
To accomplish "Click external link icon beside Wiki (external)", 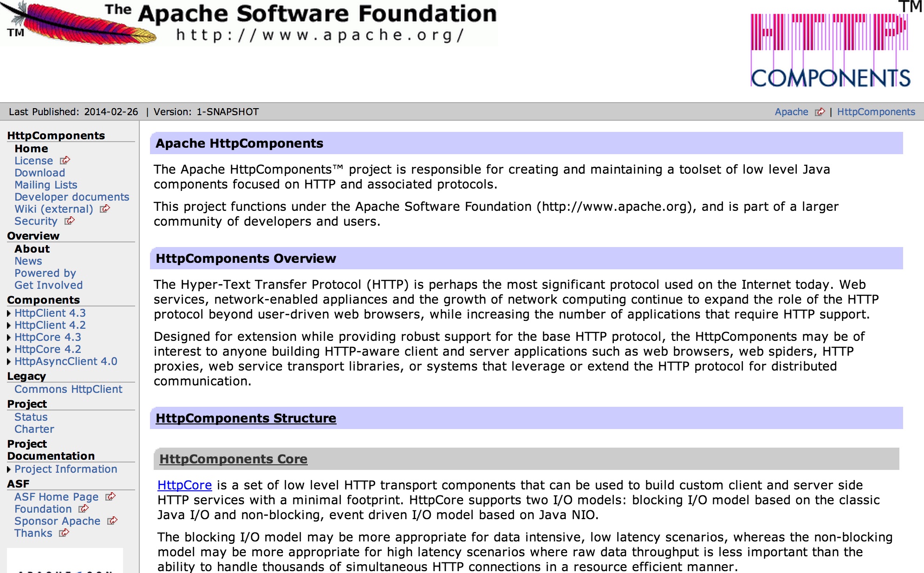I will 105,208.
